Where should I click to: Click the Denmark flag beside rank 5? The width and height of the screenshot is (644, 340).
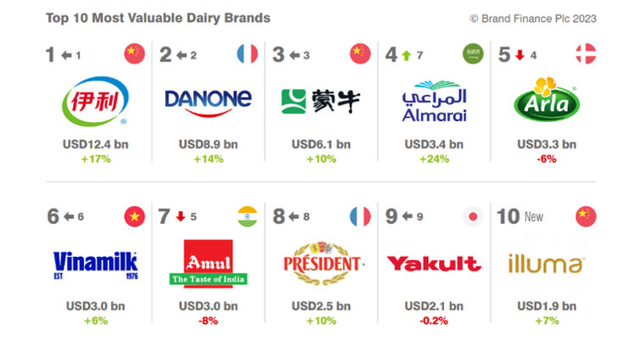pyautogui.click(x=586, y=54)
